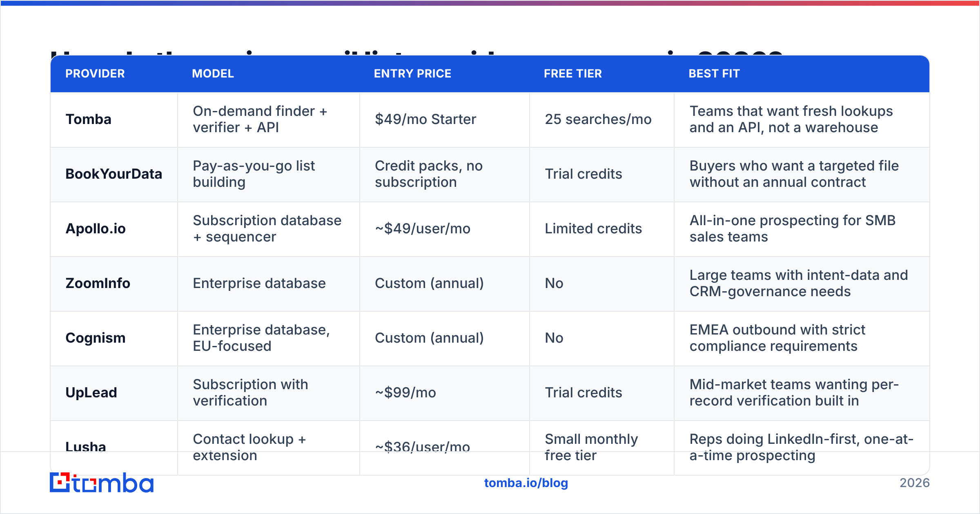The width and height of the screenshot is (980, 514).
Task: Click '~$99/mo' price cell
Action: 445,393
